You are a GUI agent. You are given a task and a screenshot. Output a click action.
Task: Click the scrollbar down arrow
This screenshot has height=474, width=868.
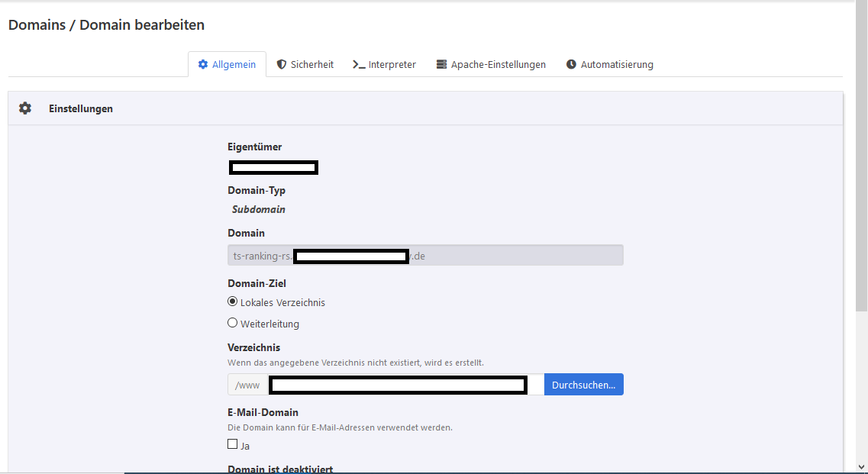point(861,466)
